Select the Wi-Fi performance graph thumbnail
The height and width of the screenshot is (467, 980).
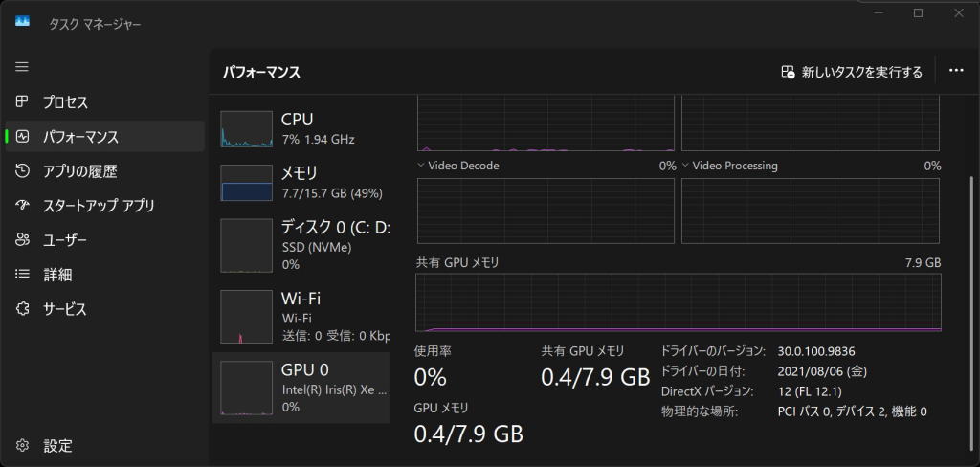247,317
